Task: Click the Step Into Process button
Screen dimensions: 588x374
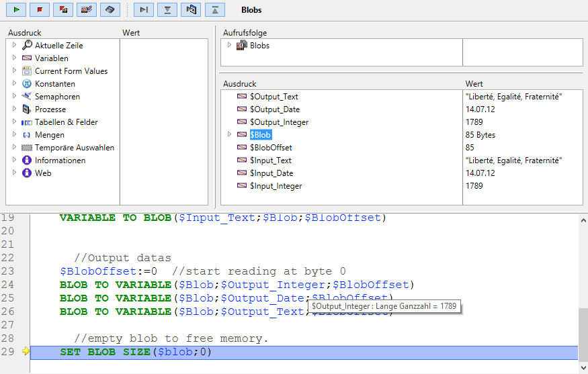Action: tap(191, 9)
